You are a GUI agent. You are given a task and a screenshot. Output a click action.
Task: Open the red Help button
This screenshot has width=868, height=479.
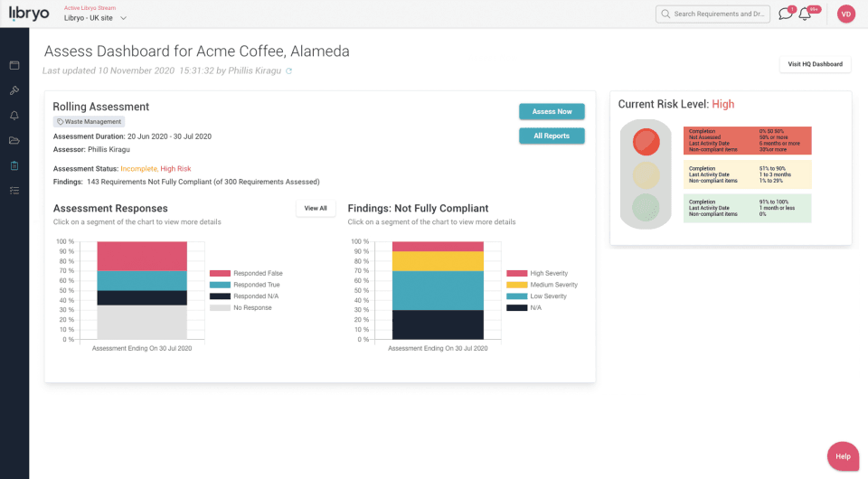(x=843, y=456)
